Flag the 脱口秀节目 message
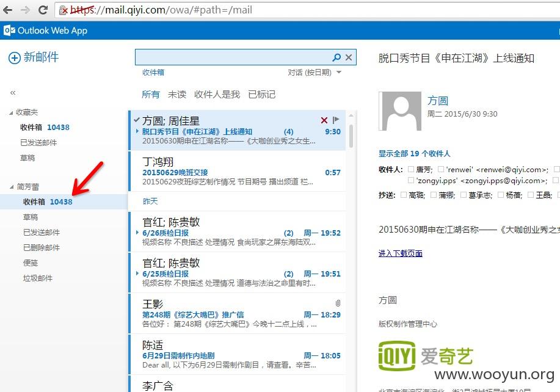 [x=336, y=120]
